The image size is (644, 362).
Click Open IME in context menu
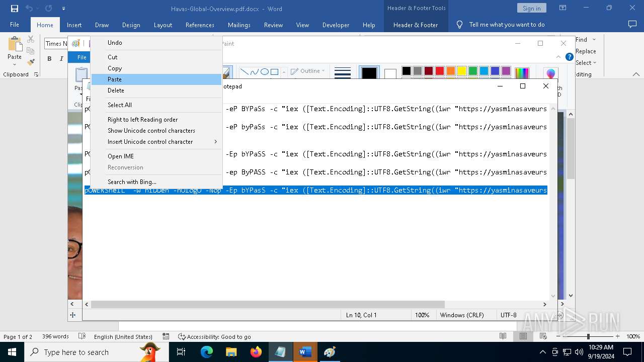tap(156, 156)
